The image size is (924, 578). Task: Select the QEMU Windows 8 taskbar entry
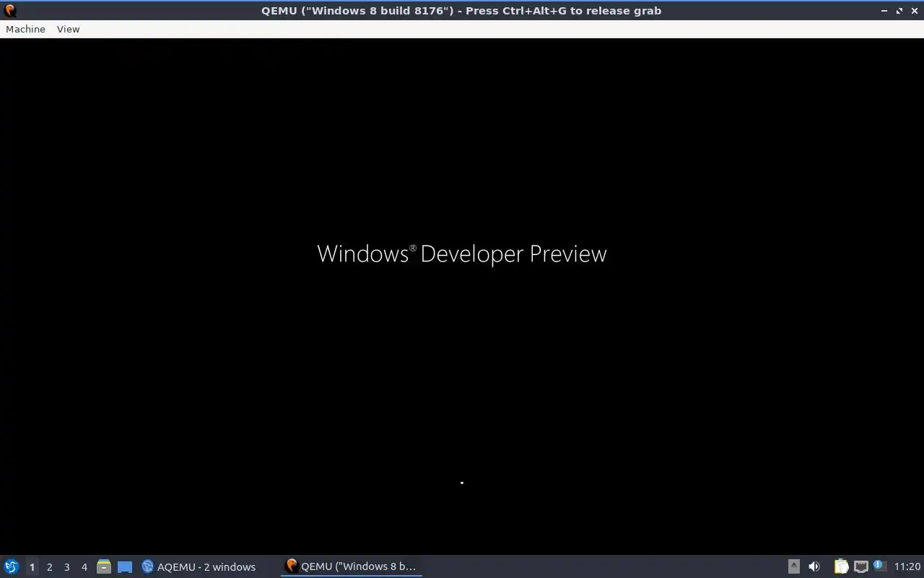352,566
